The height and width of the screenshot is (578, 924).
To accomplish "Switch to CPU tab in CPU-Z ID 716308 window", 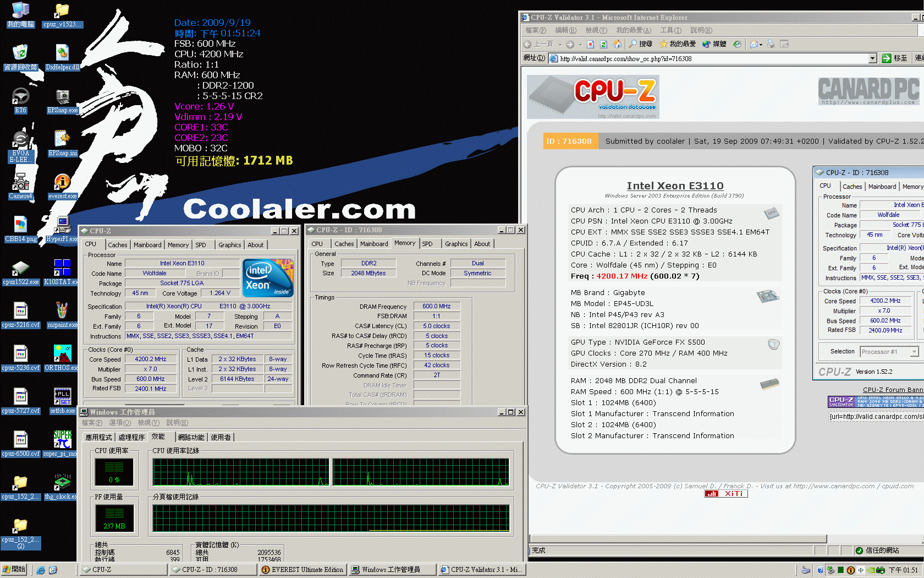I will point(317,244).
